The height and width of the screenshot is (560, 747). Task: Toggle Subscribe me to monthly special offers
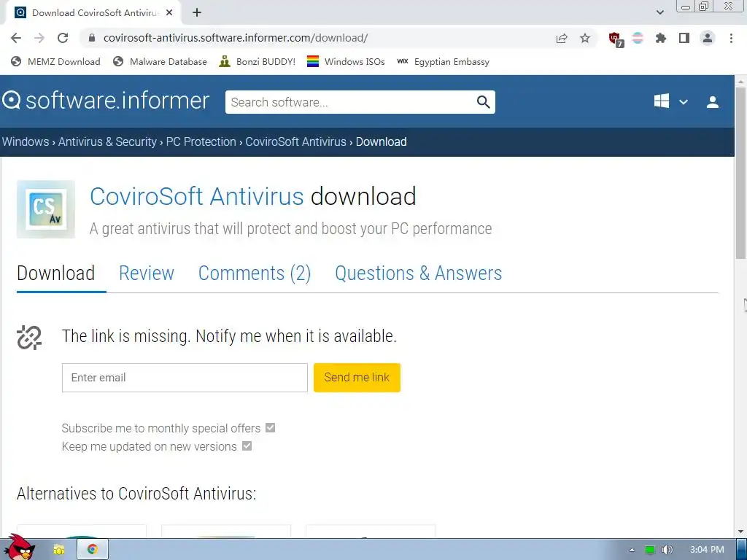pyautogui.click(x=270, y=427)
